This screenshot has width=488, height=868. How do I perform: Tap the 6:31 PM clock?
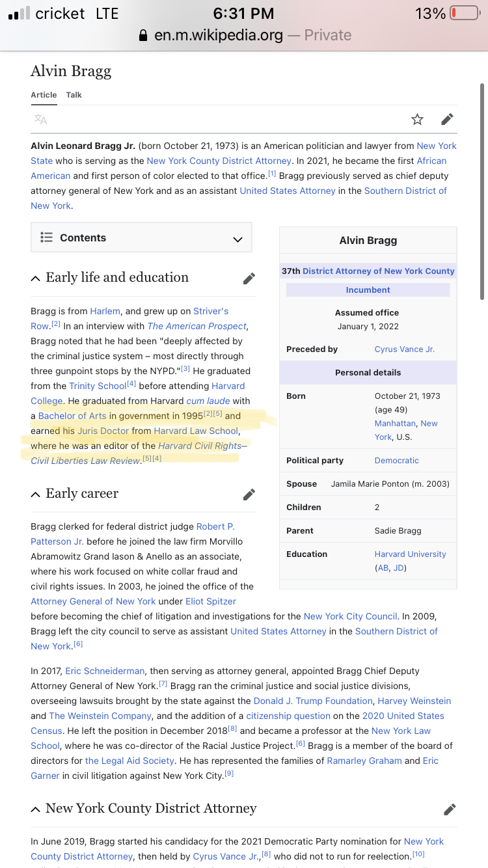[x=244, y=13]
